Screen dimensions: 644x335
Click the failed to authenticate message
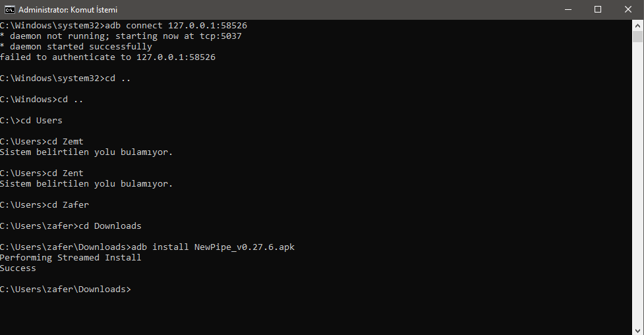[x=107, y=57]
